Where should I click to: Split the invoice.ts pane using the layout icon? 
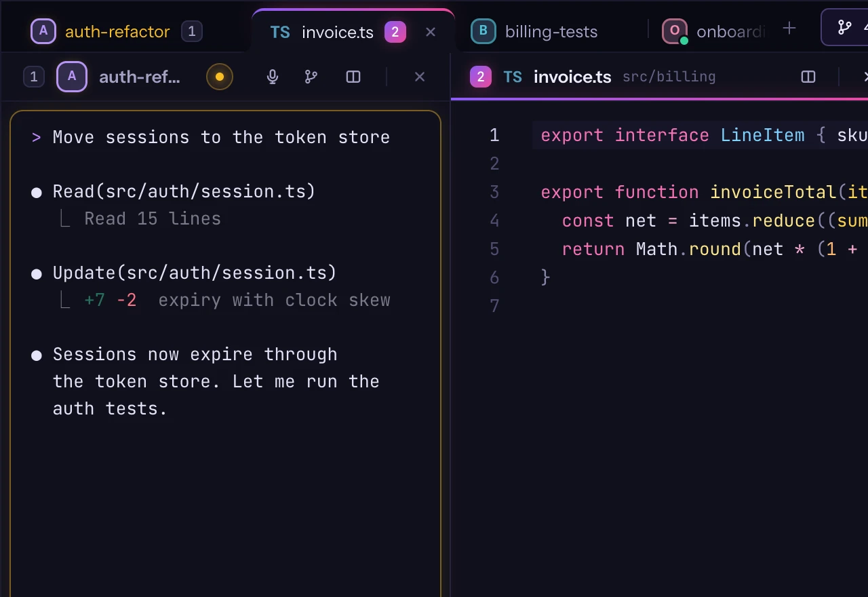click(808, 77)
